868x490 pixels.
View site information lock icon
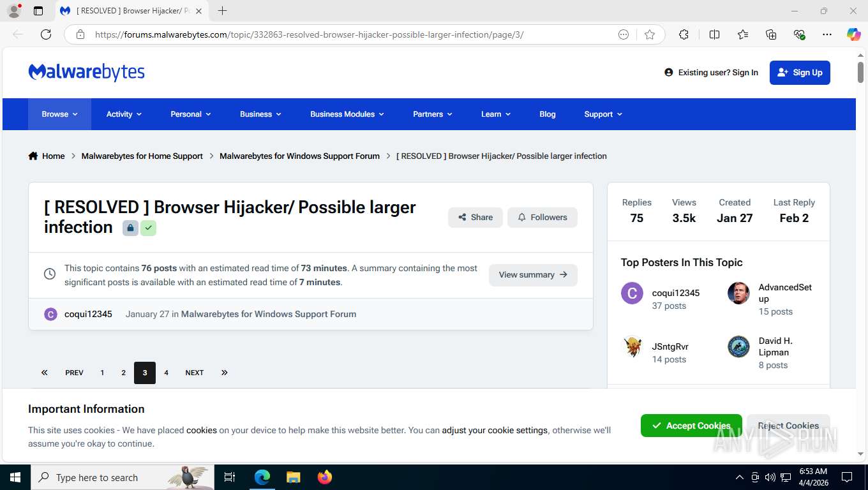[x=80, y=34]
